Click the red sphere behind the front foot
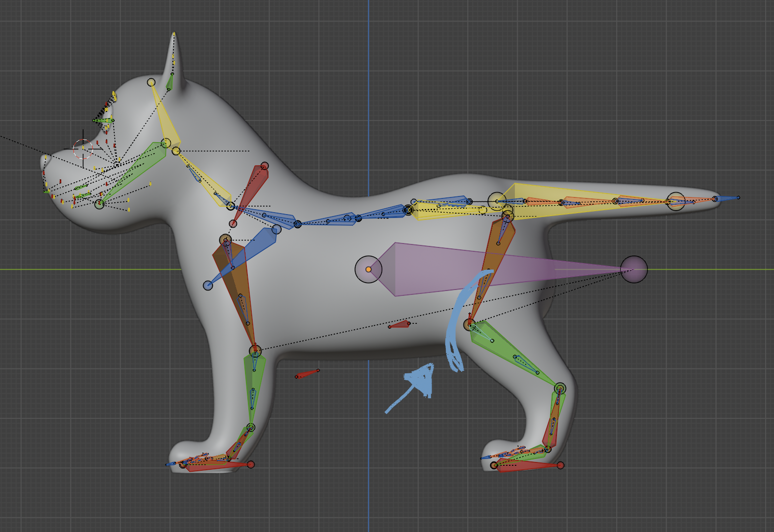The height and width of the screenshot is (532, 774). (251, 464)
